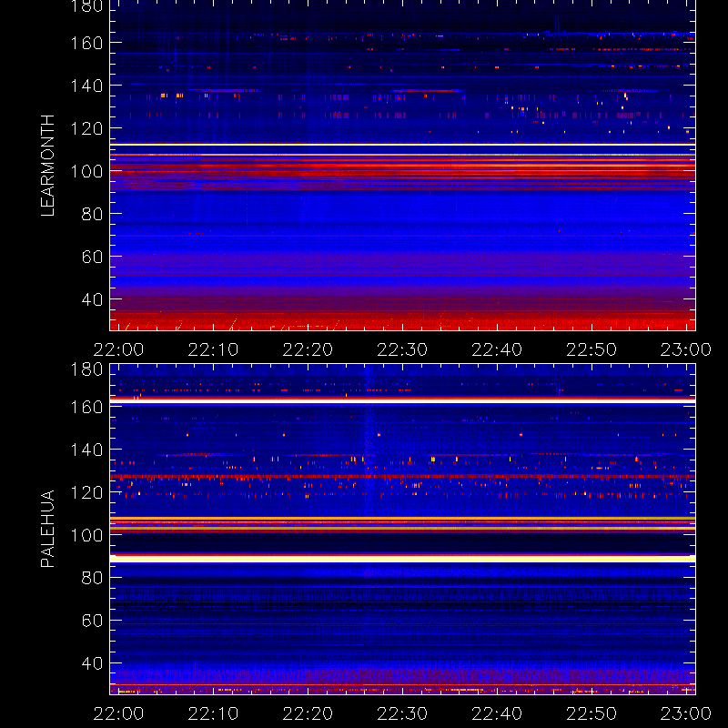The height and width of the screenshot is (728, 728).
Task: Click the 22:50 time label under Learmonth plot
Action: (592, 349)
